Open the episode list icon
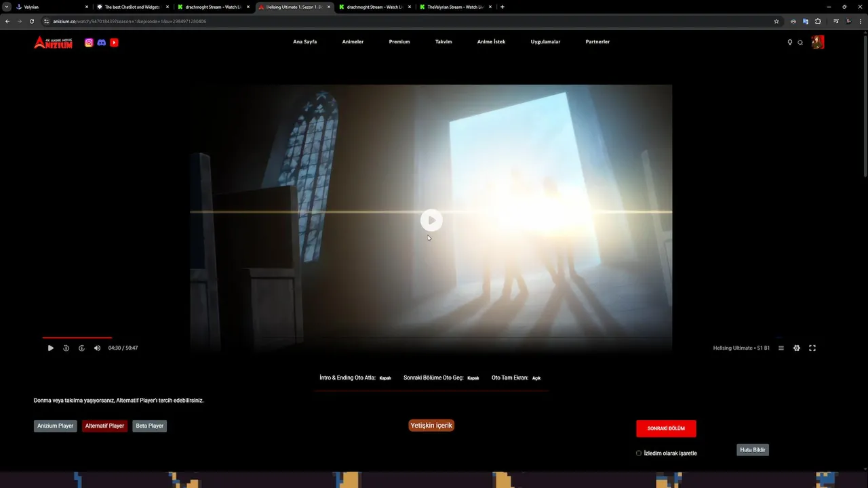Viewport: 868px width, 488px height. 781,348
